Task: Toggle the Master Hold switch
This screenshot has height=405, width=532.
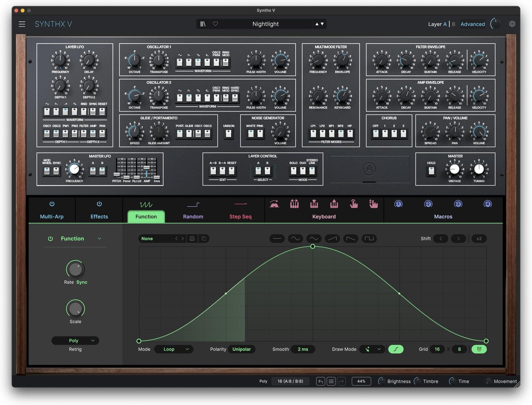Action: tap(431, 171)
